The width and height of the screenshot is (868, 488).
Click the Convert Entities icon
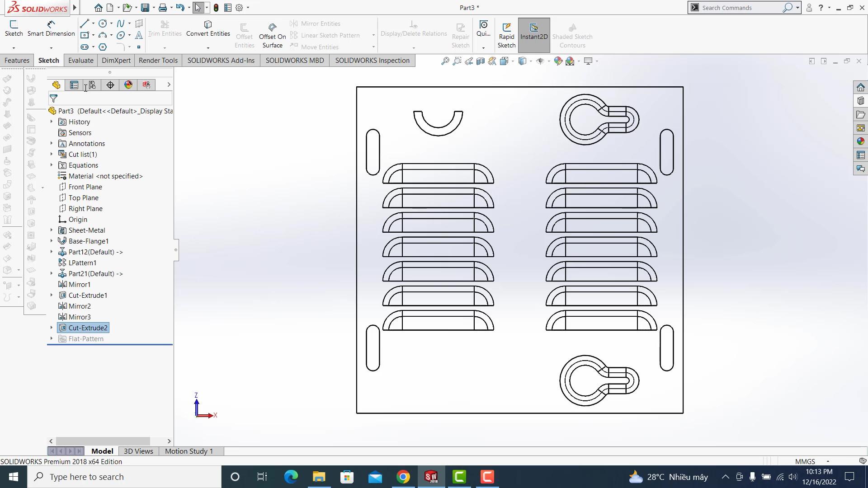[208, 25]
